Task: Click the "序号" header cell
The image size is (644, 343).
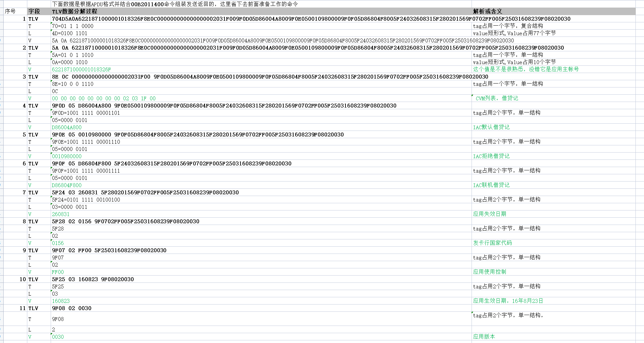Action: tap(10, 12)
